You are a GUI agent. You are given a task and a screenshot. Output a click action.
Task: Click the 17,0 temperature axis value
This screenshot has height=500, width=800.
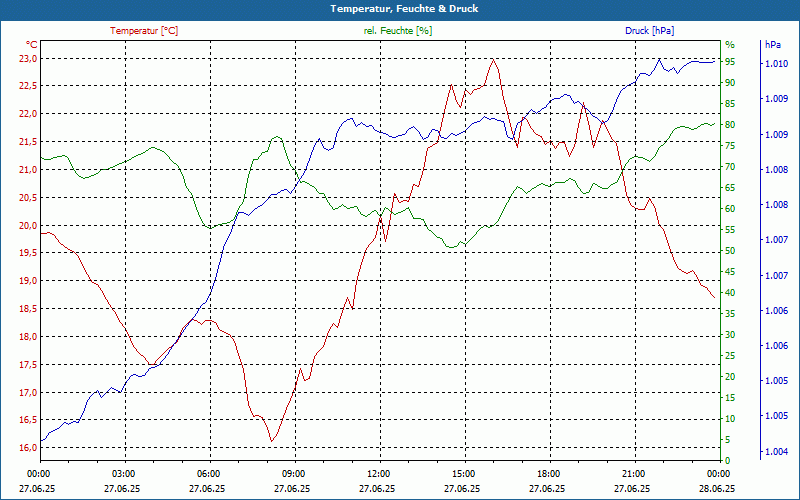[28, 392]
